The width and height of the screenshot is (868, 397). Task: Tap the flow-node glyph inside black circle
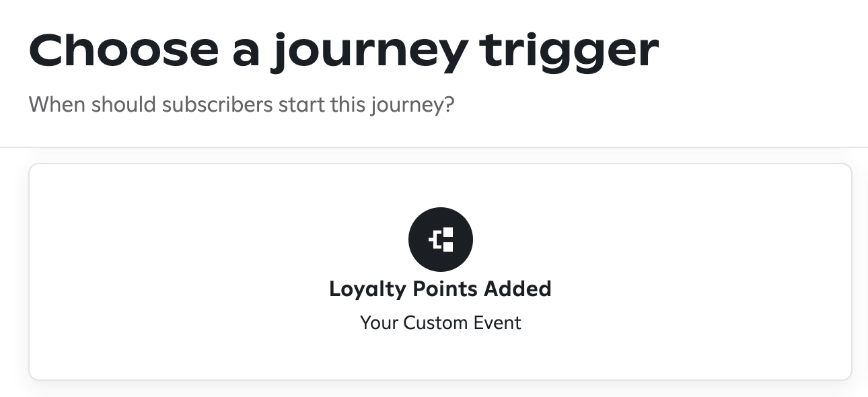[441, 240]
